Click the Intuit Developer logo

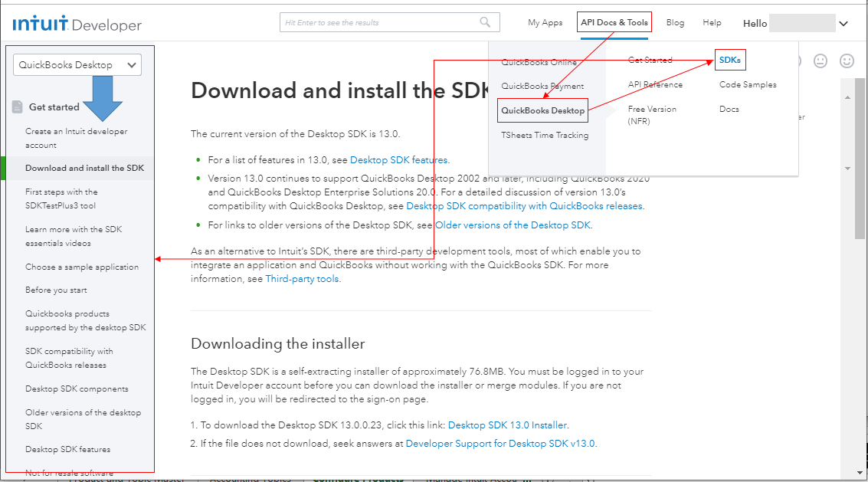77,24
